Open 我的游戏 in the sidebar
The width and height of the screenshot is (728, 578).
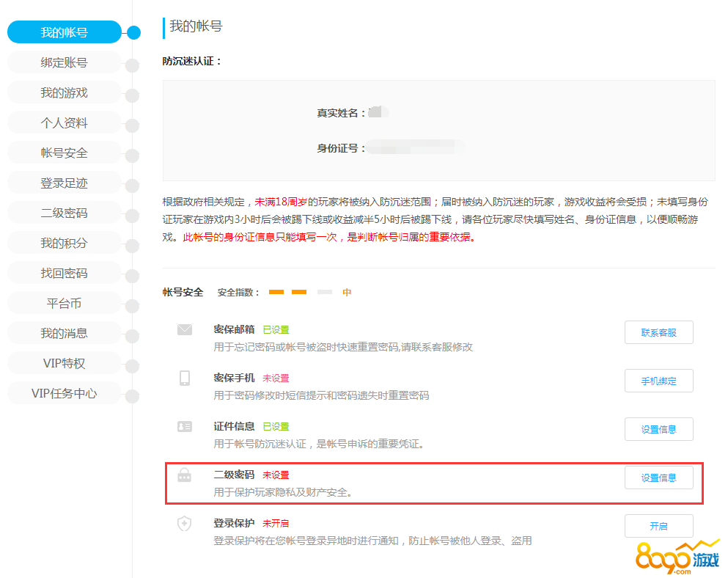(x=64, y=93)
